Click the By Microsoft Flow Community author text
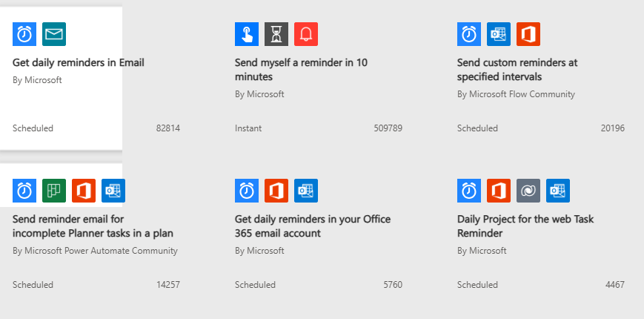 (x=516, y=94)
